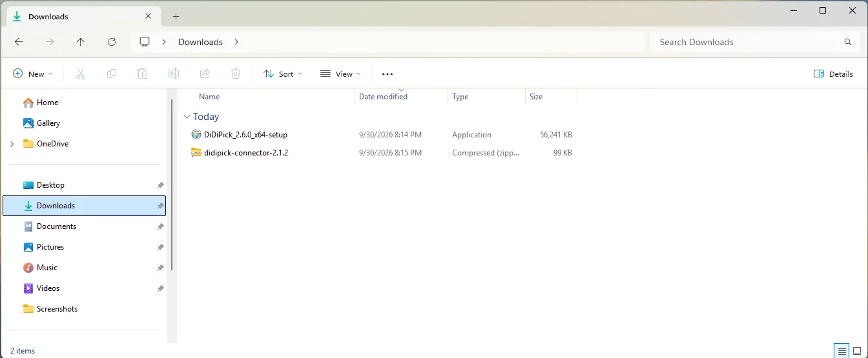Click the This PC monitor icon in address bar
The image size is (868, 358).
145,42
